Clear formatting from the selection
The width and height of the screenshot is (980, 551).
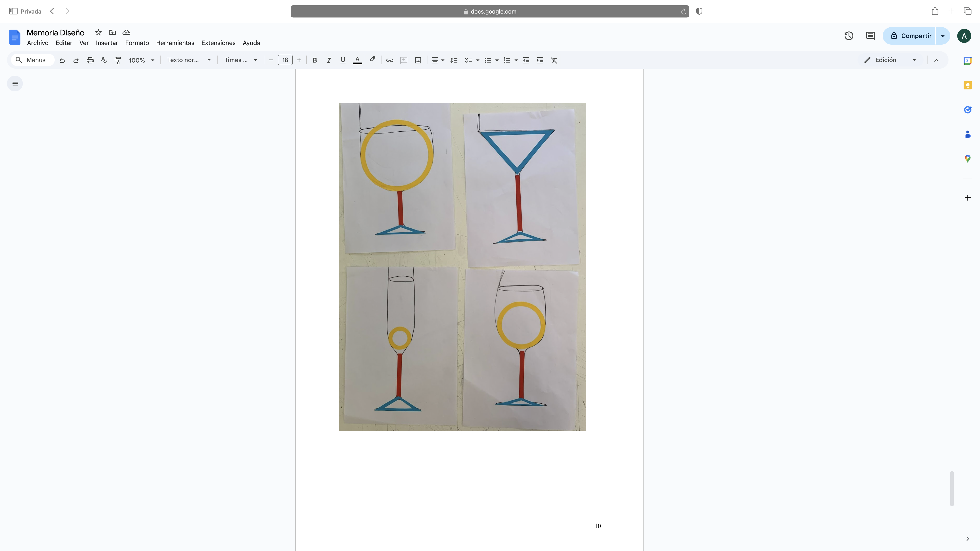tap(554, 60)
